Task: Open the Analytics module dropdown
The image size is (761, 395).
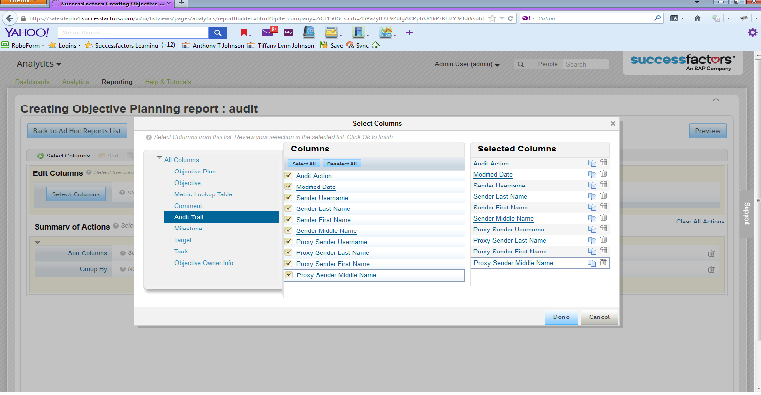Action: (x=39, y=64)
